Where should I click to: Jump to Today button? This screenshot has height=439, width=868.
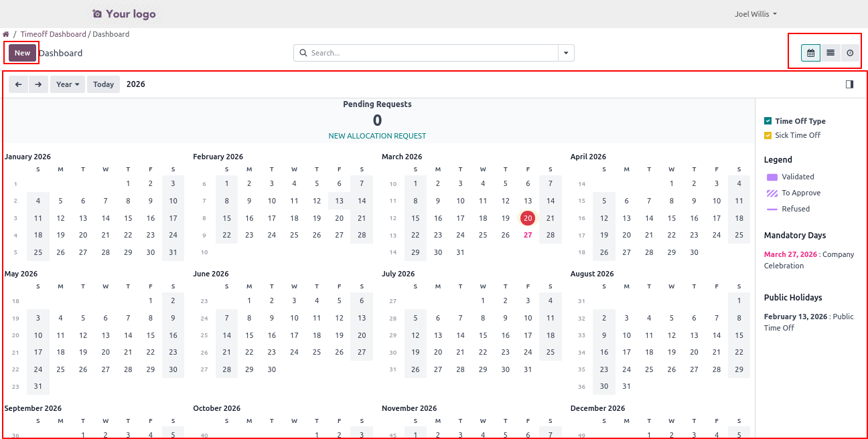pyautogui.click(x=103, y=84)
